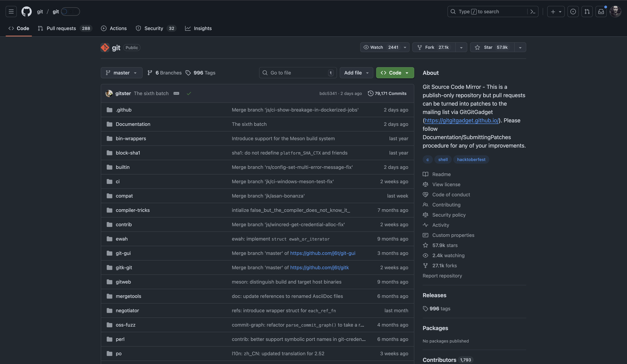Open the Add file dropdown
The width and height of the screenshot is (627, 364).
click(356, 73)
